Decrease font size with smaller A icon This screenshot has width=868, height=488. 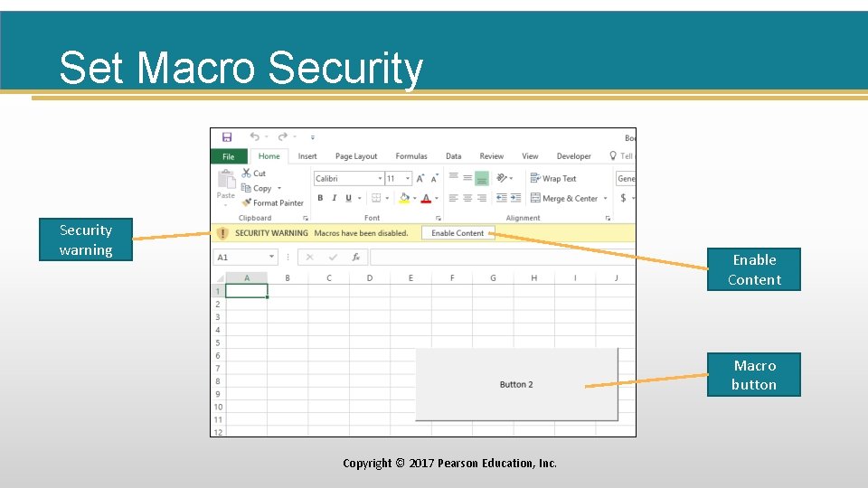point(435,178)
